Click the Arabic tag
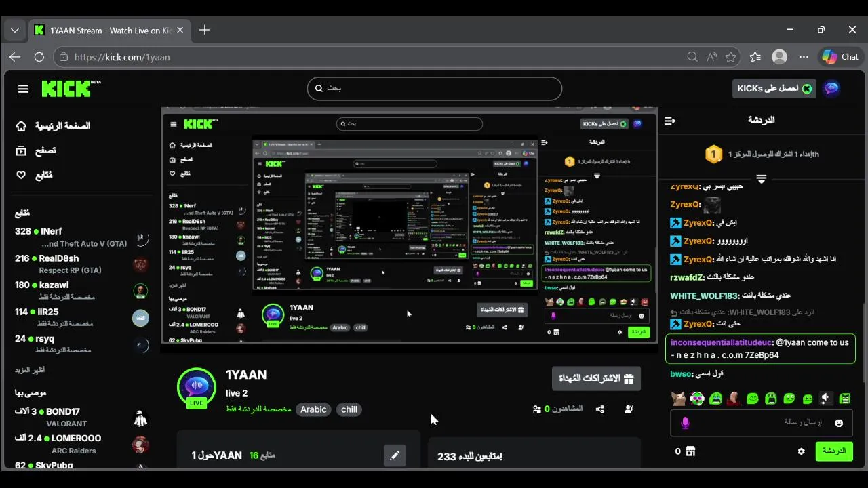 [x=313, y=409]
